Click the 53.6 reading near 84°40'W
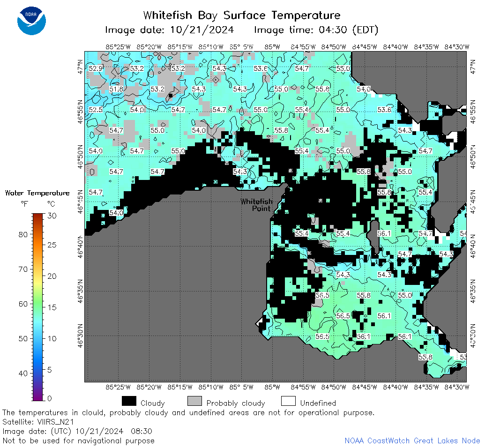 point(384,110)
